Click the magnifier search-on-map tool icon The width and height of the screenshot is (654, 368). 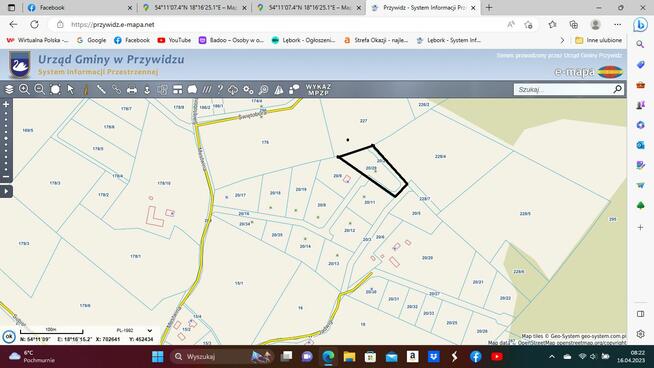(x=264, y=89)
